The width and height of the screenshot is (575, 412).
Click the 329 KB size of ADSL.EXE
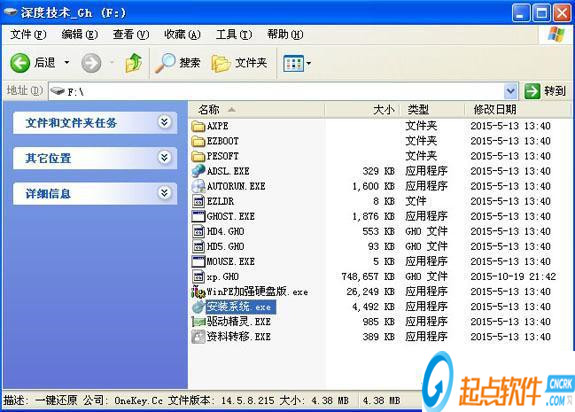click(x=378, y=171)
